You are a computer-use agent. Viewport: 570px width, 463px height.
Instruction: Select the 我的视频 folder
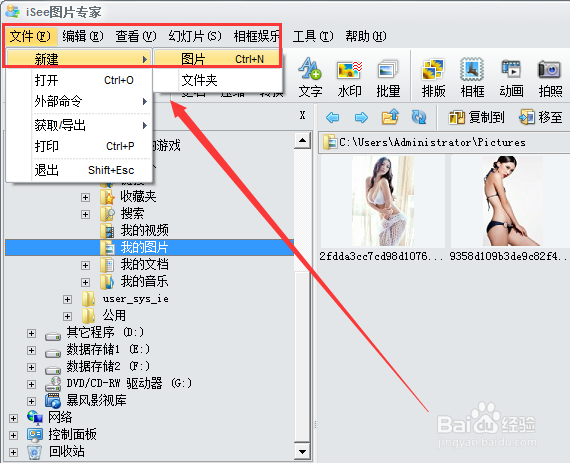(145, 230)
